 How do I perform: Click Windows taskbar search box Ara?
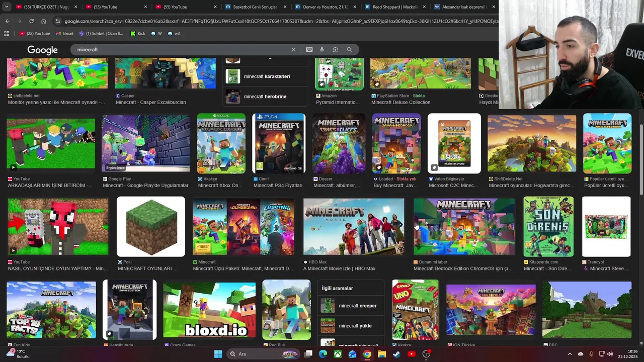(263, 354)
